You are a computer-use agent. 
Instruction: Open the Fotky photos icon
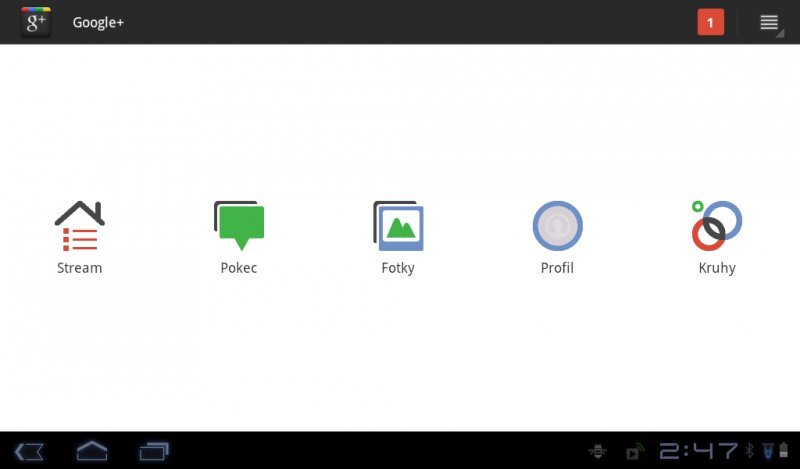coord(398,226)
